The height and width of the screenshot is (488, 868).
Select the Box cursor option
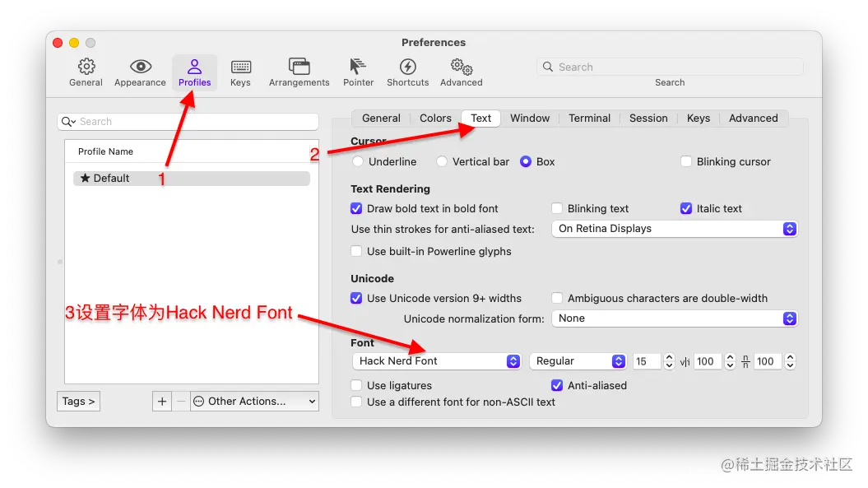[526, 162]
